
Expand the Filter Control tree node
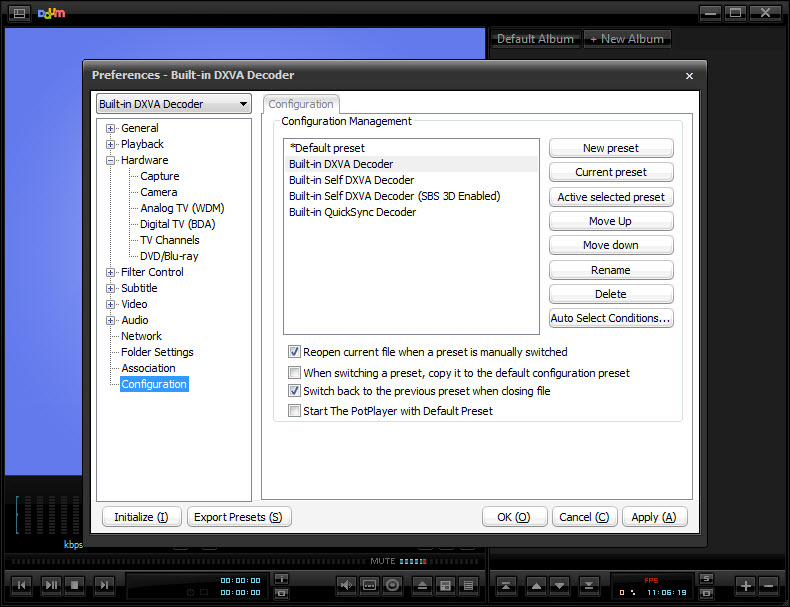tap(110, 273)
